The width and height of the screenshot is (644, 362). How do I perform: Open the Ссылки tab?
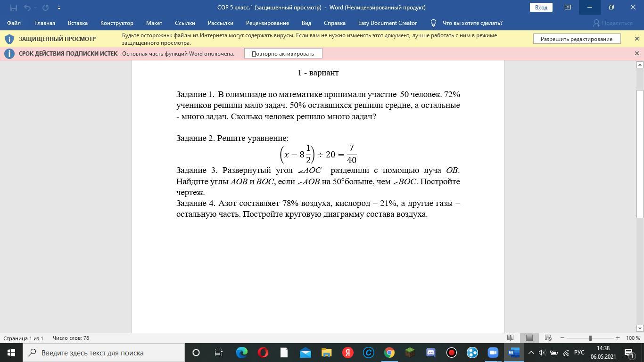click(x=185, y=23)
